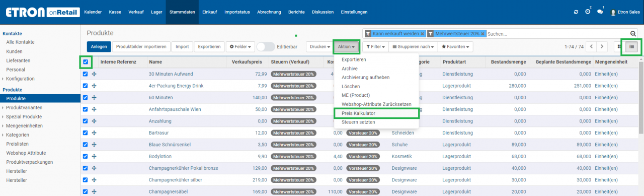Image resolution: width=644 pixels, height=196 pixels.
Task: Expand Mengeneinheiten in the sidebar
Action: point(24,125)
